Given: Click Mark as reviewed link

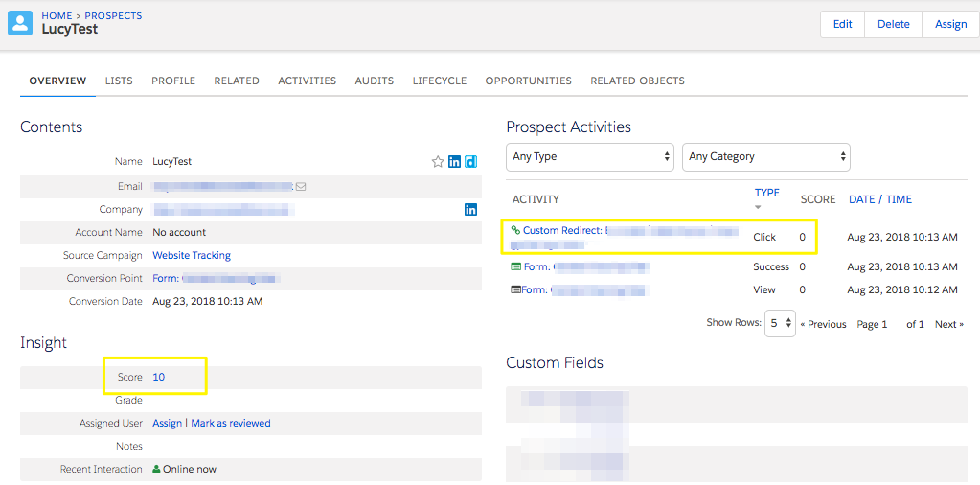Looking at the screenshot, I should [x=231, y=423].
